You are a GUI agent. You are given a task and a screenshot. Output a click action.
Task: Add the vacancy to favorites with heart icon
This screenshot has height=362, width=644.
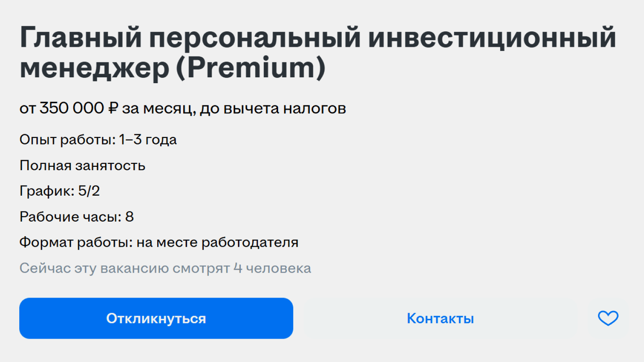(x=608, y=319)
